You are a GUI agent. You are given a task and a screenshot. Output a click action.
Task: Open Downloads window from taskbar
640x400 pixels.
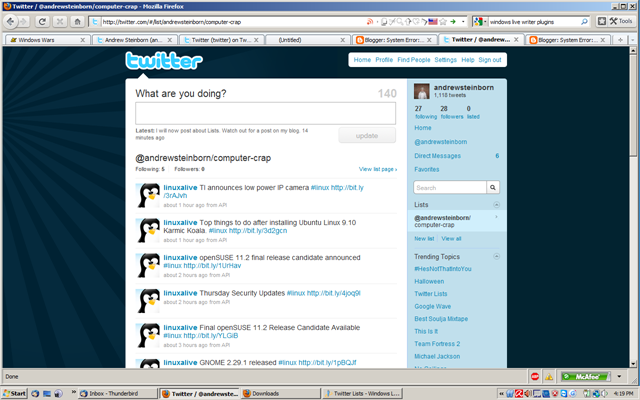(x=280, y=393)
